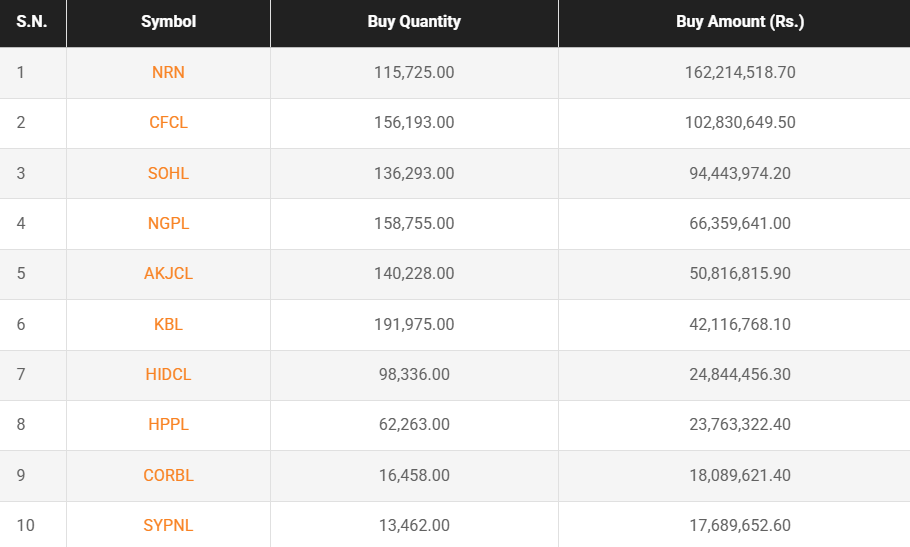Click serial number 1 in NRN row
The image size is (910, 547).
(21, 73)
